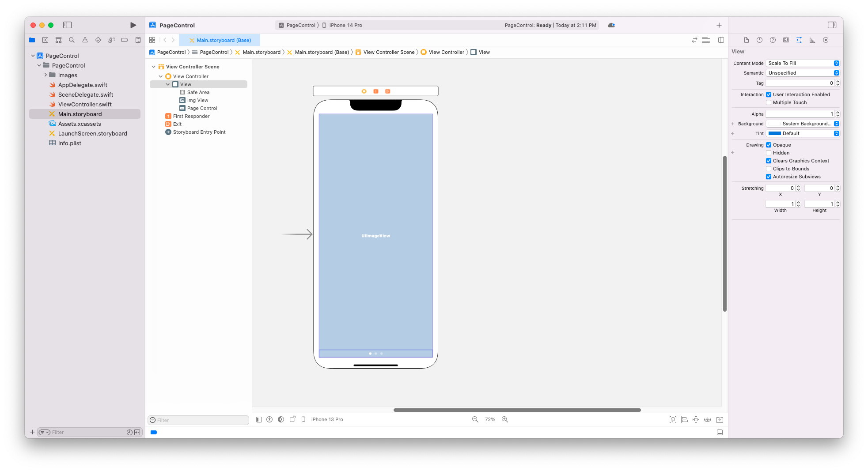Open the Connections inspector icon
Screen dimensions: 868x471
[825, 40]
